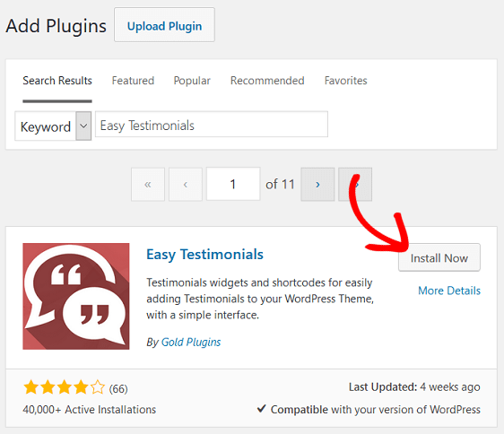This screenshot has width=504, height=434.
Task: Select the Search Results tab
Action: click(57, 81)
